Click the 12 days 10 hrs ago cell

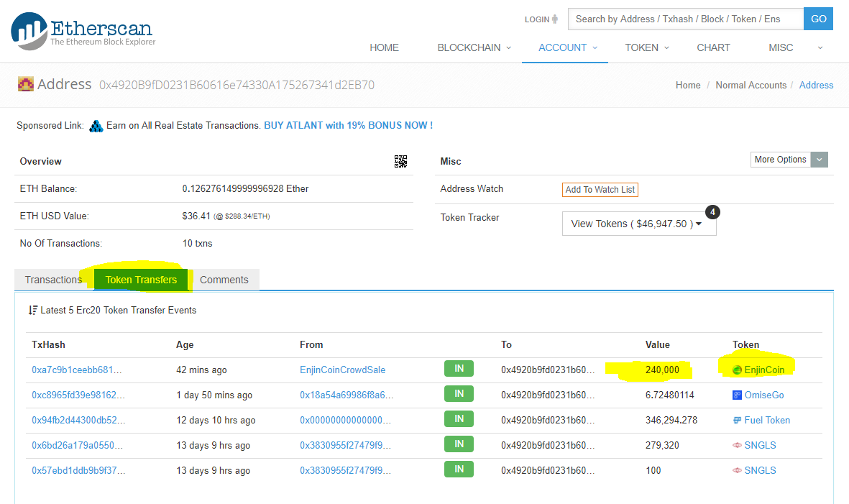(216, 420)
